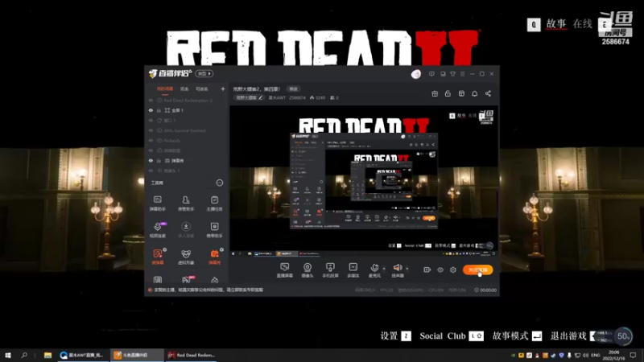
Task: Open Windows taskbar search
Action: pyautogui.click(x=24, y=355)
